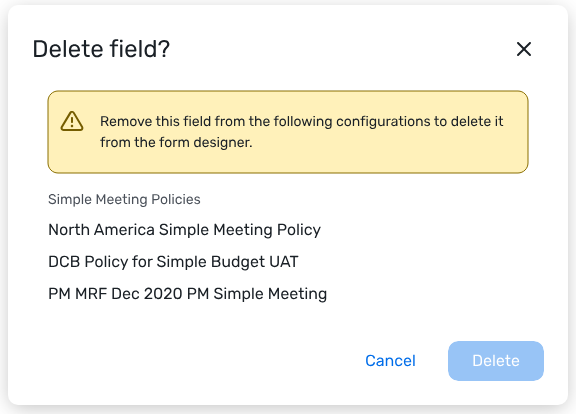Screen dimensions: 576x414
Task: Select PM MRF Dec 2020 PM Simple Meeting
Action: [x=187, y=294]
